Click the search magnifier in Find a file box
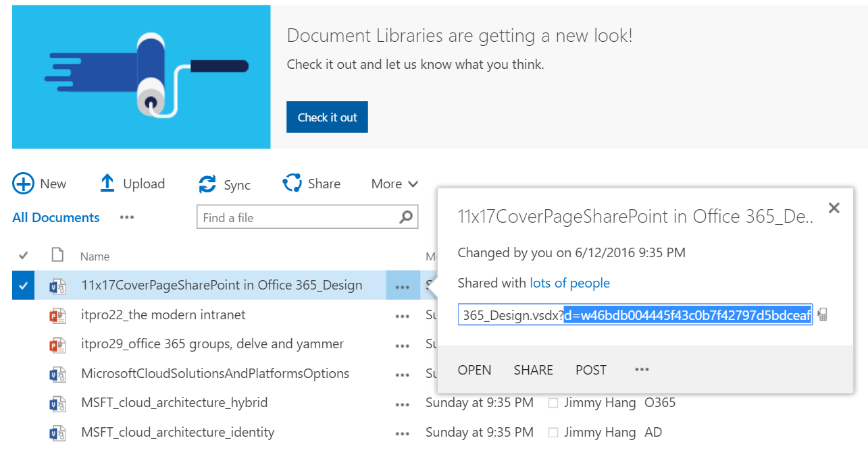The image size is (868, 463). [x=405, y=217]
